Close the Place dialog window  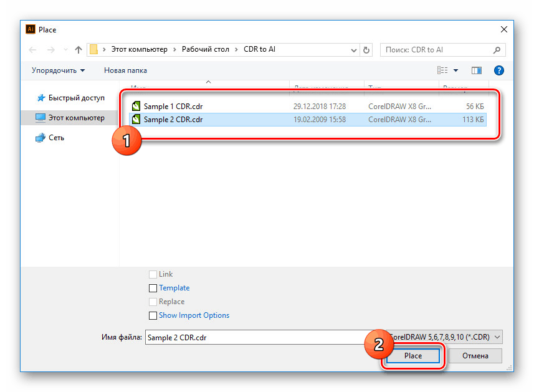click(504, 30)
